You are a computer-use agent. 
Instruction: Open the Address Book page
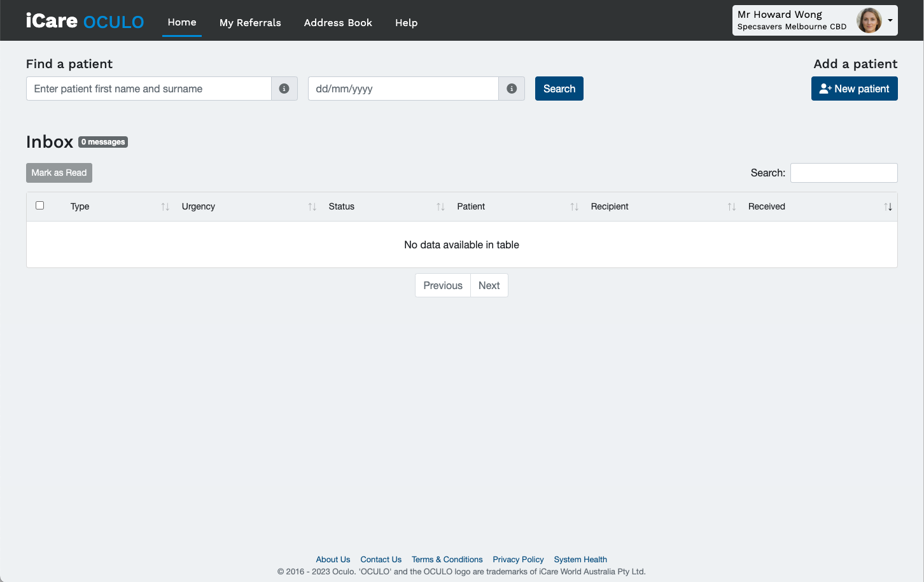pos(338,22)
